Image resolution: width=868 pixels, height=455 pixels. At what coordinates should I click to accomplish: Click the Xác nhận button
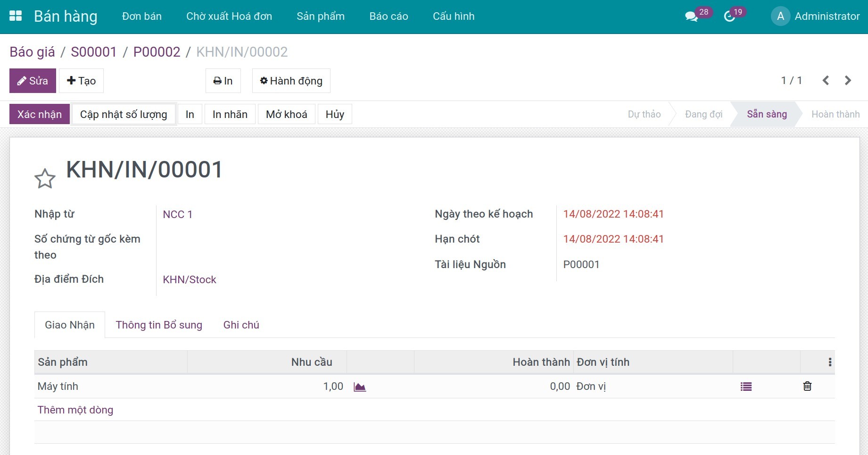(x=40, y=114)
